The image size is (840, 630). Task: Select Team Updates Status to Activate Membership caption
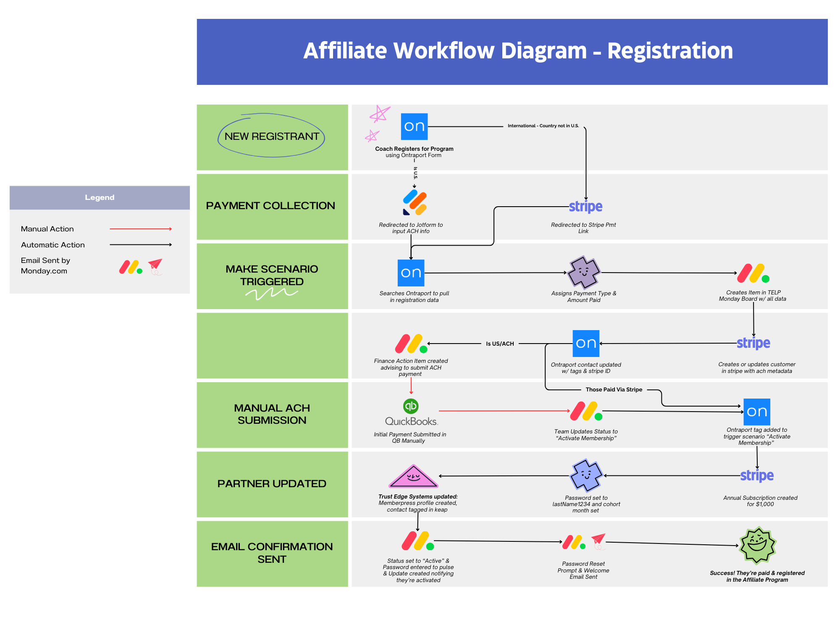coord(586,435)
